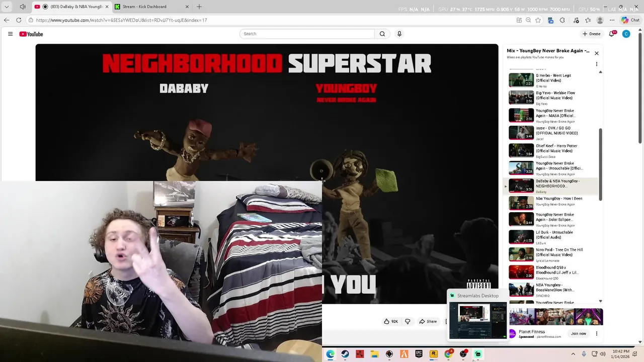Play jayze - OVK / GO GO video
644x362 pixels.
[551, 133]
